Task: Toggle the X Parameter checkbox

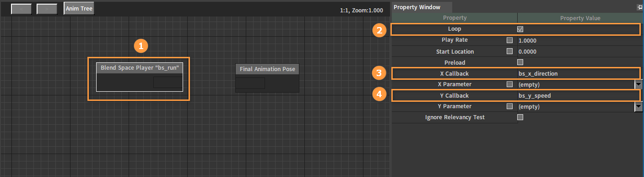Action: pos(510,84)
